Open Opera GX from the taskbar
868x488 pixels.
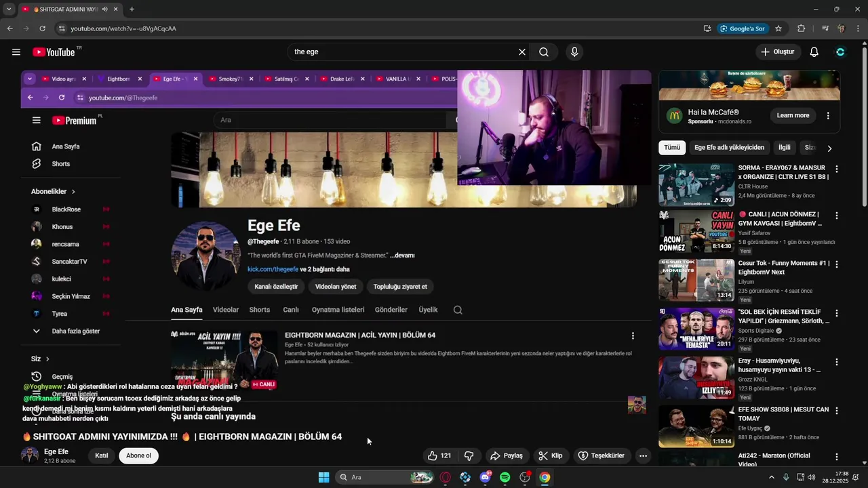click(446, 477)
